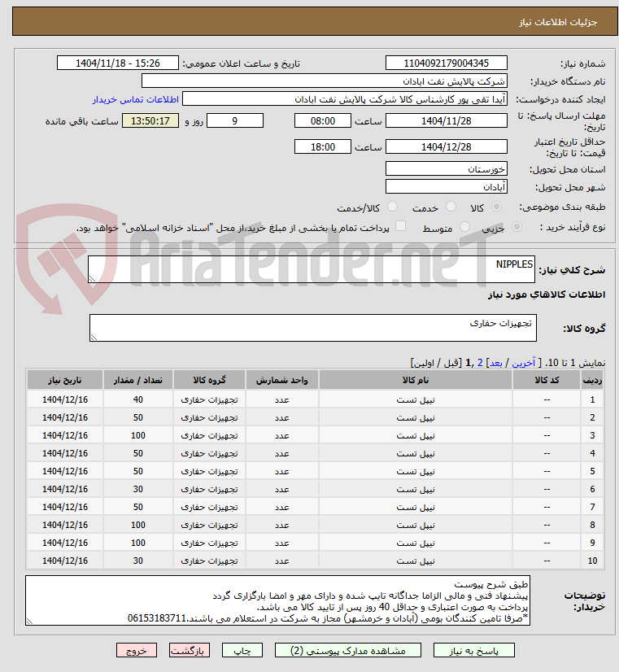The image size is (619, 672).
Task: Click the NIPPLES description text area
Action: [x=312, y=269]
